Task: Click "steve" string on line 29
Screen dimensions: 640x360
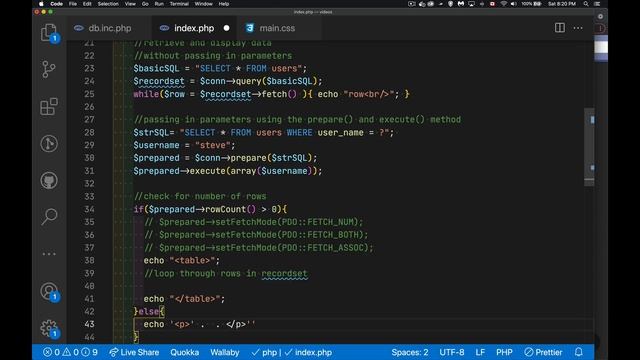Action: coord(213,145)
